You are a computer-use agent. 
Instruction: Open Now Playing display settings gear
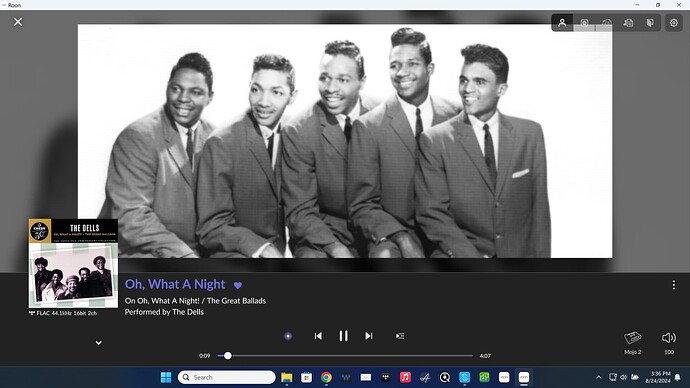click(674, 23)
